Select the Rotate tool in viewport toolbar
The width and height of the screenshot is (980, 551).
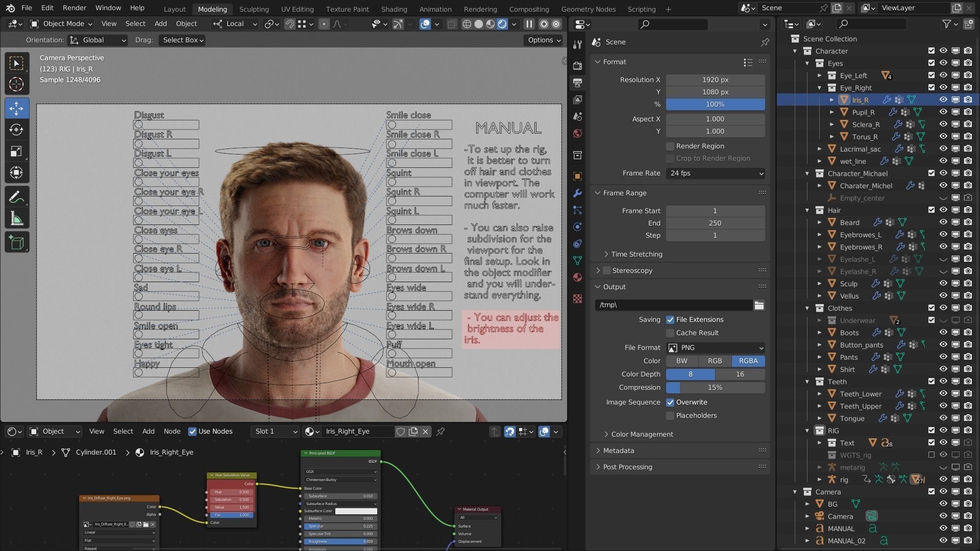pos(16,130)
